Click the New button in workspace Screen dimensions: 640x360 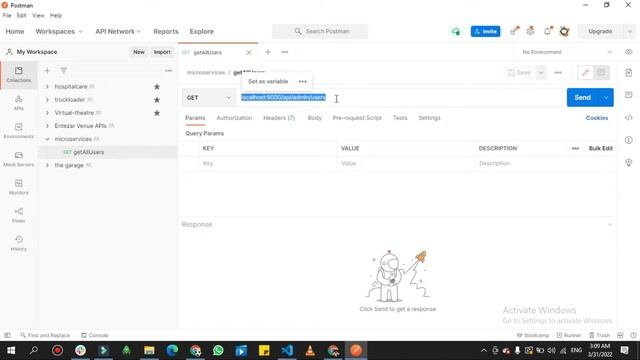139,52
